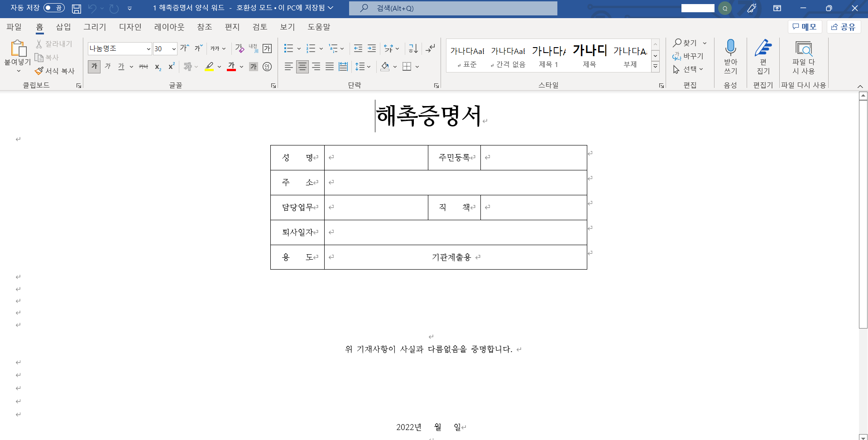This screenshot has height=440, width=868.
Task: Apply the 간격 없음 style
Action: 508,56
